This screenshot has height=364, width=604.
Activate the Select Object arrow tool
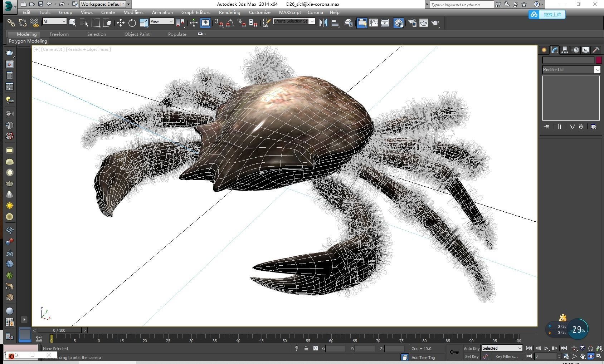pos(73,23)
